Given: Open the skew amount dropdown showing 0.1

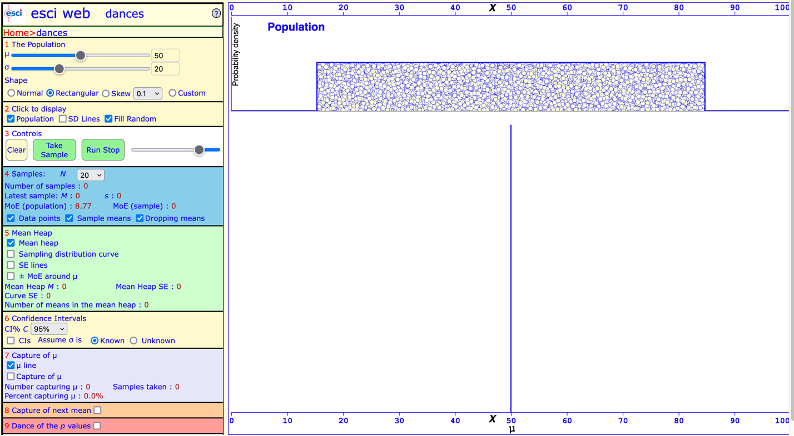Looking at the screenshot, I should (x=147, y=93).
